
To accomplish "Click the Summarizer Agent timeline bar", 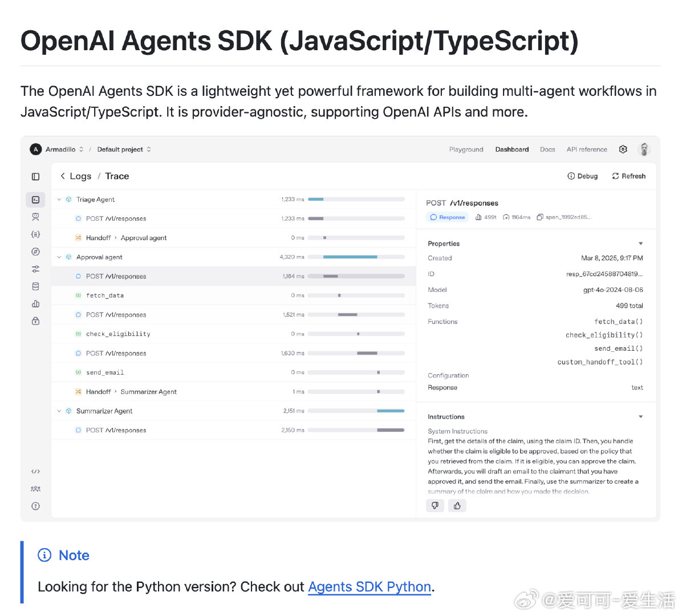I will click(391, 411).
